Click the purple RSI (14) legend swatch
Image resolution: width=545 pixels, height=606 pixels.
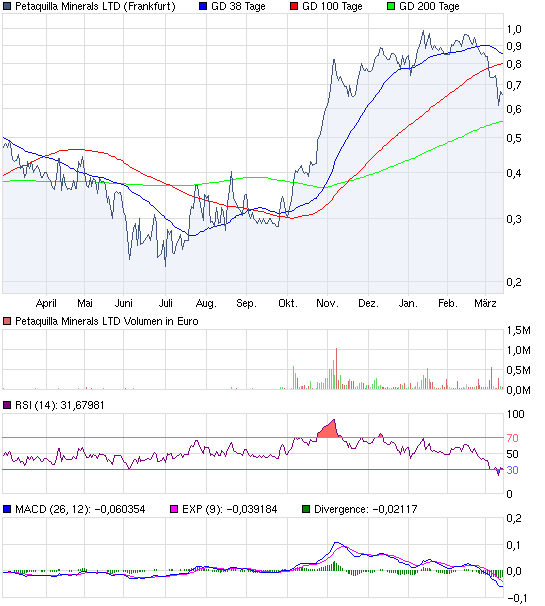pos(7,405)
